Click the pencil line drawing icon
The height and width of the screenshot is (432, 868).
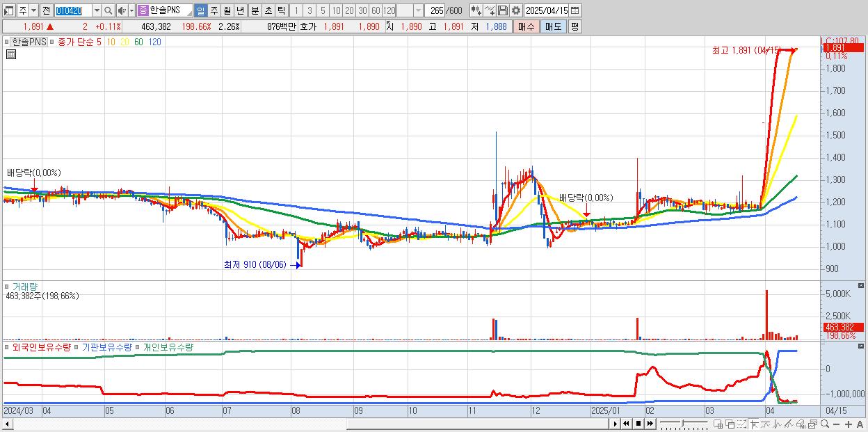pyautogui.click(x=789, y=424)
